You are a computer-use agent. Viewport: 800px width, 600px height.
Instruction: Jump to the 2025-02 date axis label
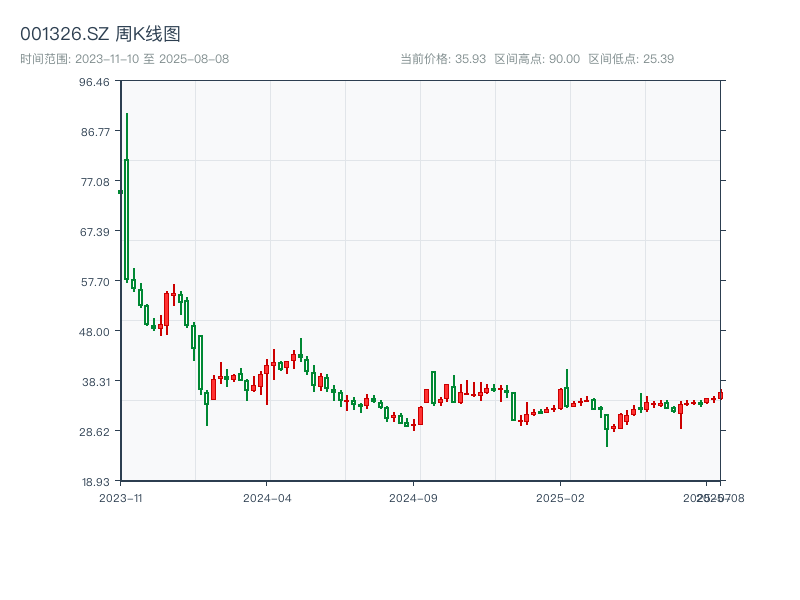tap(560, 497)
